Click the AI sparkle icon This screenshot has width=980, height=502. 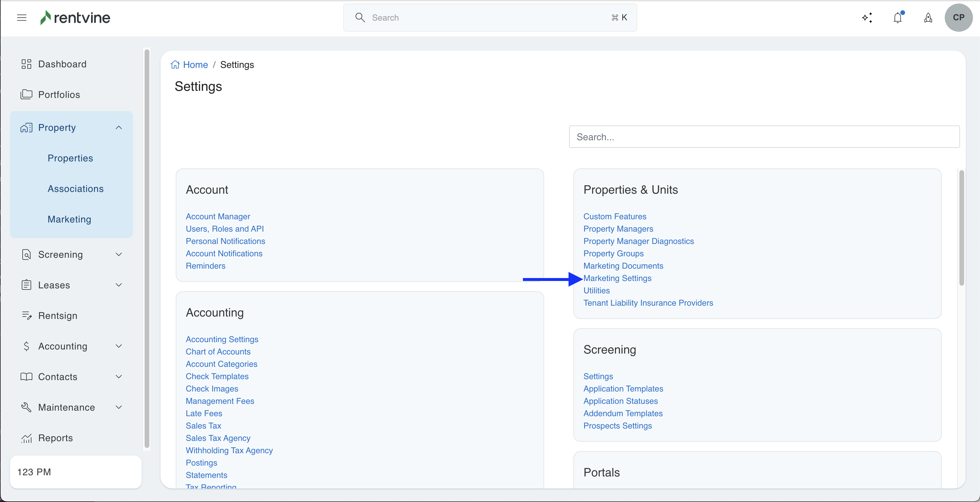pyautogui.click(x=867, y=18)
